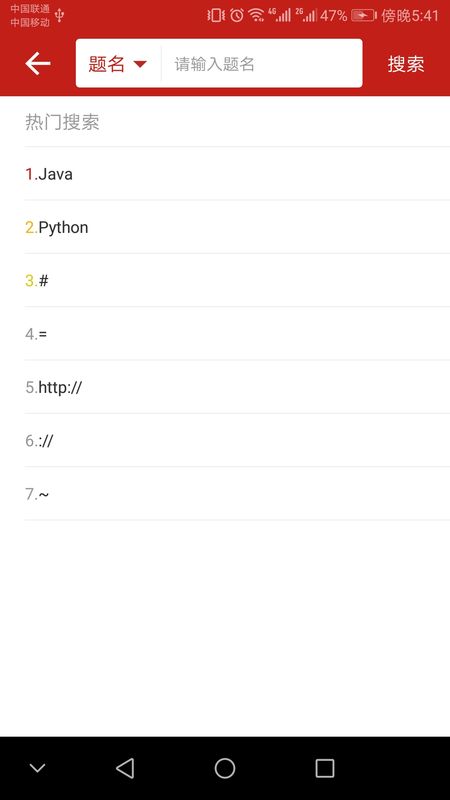Tap the Android home circle button
Image resolution: width=450 pixels, height=800 pixels.
[224, 768]
